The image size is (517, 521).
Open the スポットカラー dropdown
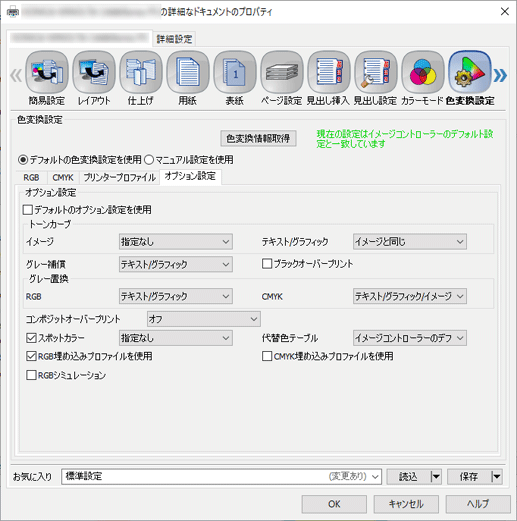point(176,338)
